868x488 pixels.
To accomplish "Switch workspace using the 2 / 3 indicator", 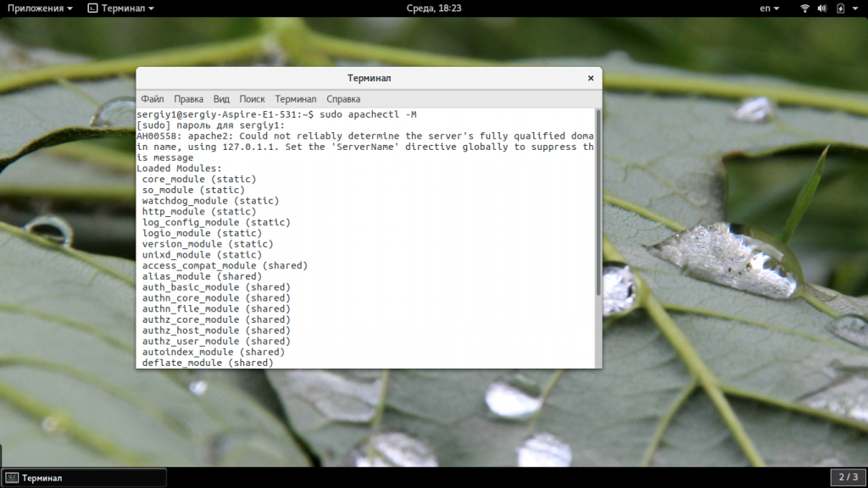I will pyautogui.click(x=848, y=477).
